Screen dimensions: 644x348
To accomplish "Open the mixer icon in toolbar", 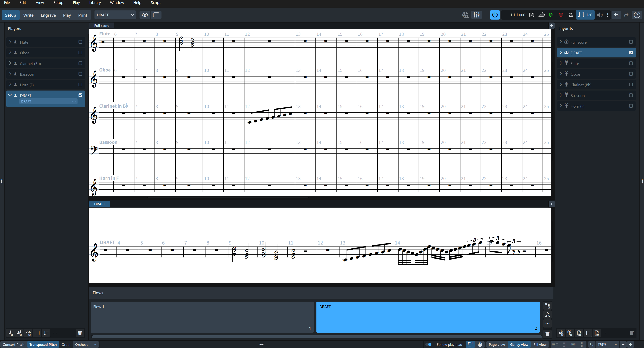I will [476, 15].
